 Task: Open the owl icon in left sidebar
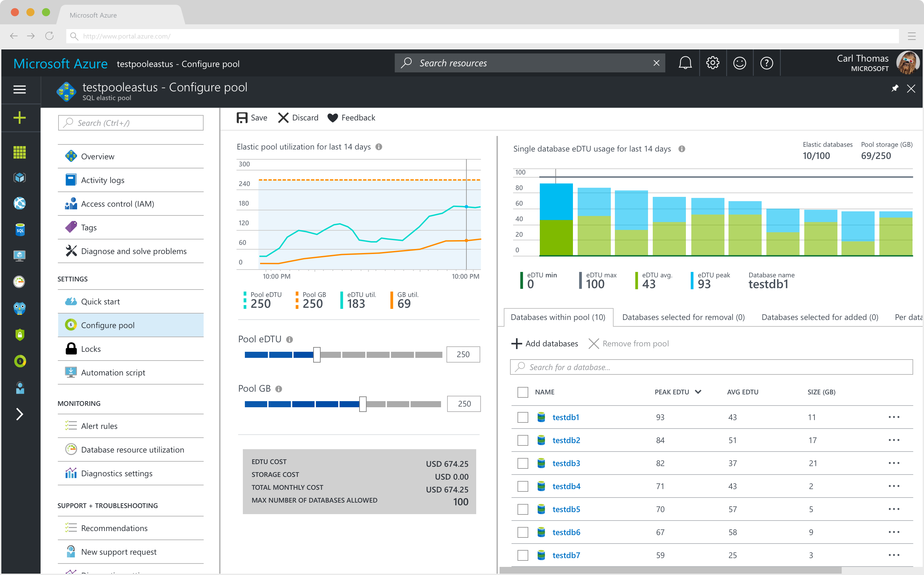tap(19, 308)
